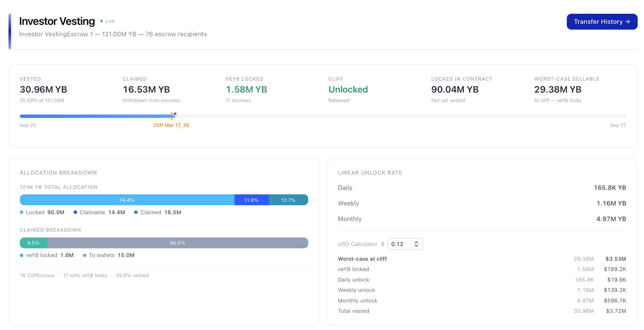This screenshot has width=644, height=330.
Task: Select the 74.4% Locked bar segment
Action: point(127,200)
